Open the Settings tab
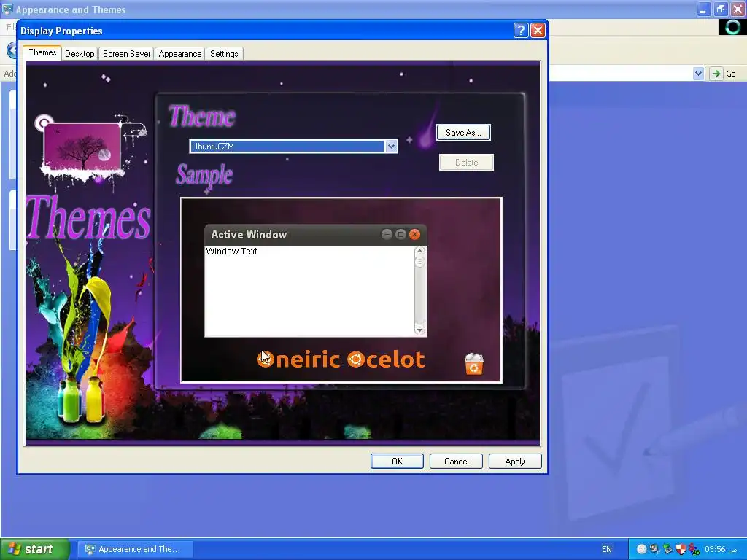 (x=224, y=54)
